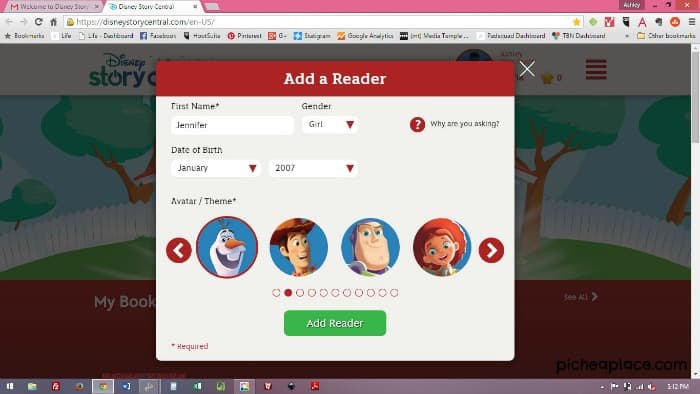Expand the birth year dropdown showing 2007
The width and height of the screenshot is (700, 394).
pyautogui.click(x=313, y=168)
